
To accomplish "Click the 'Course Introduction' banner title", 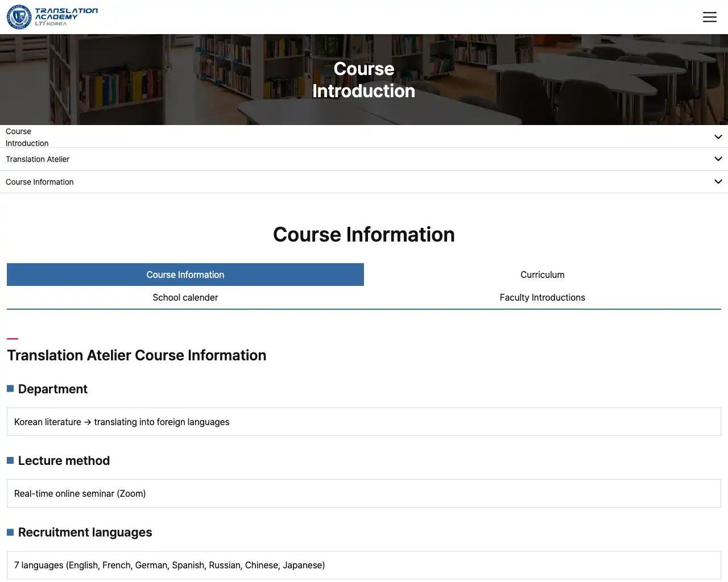I will click(364, 80).
